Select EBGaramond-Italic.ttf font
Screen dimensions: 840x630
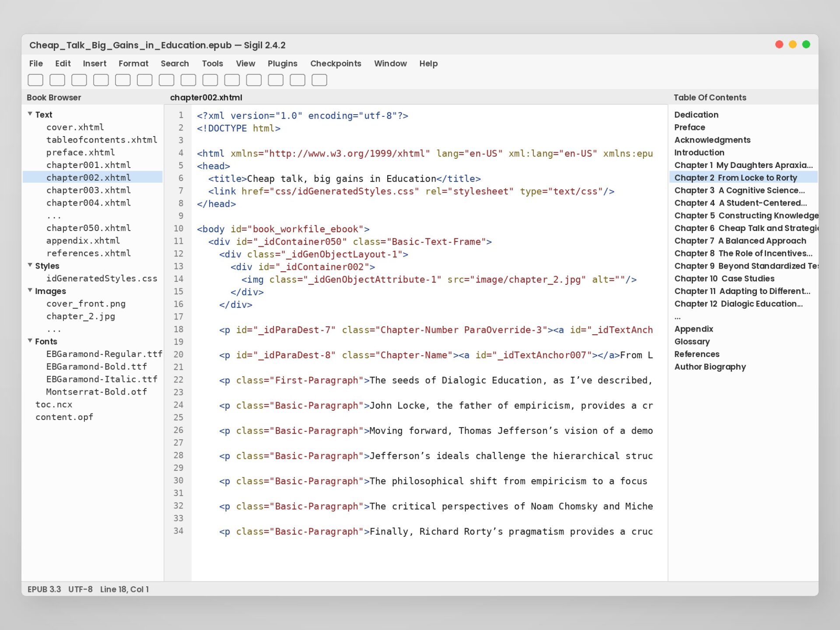click(101, 380)
